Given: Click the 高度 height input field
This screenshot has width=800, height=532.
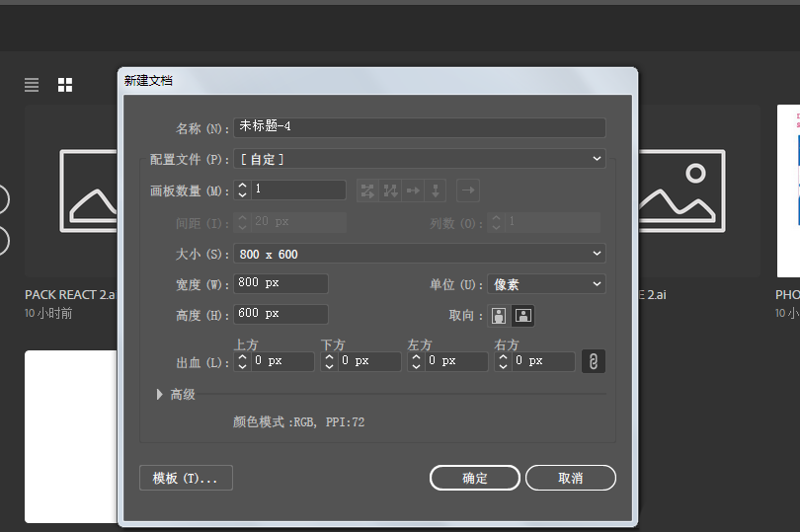Looking at the screenshot, I should click(280, 314).
